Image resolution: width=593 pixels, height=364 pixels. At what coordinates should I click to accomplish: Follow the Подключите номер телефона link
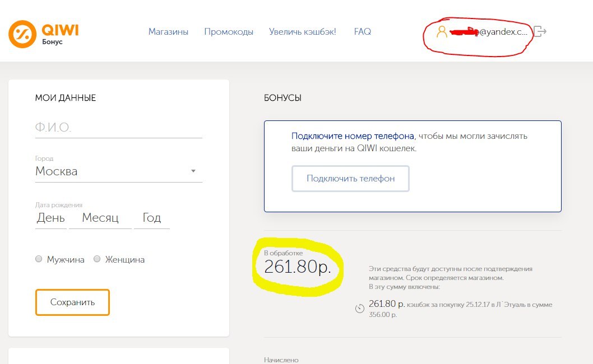353,136
